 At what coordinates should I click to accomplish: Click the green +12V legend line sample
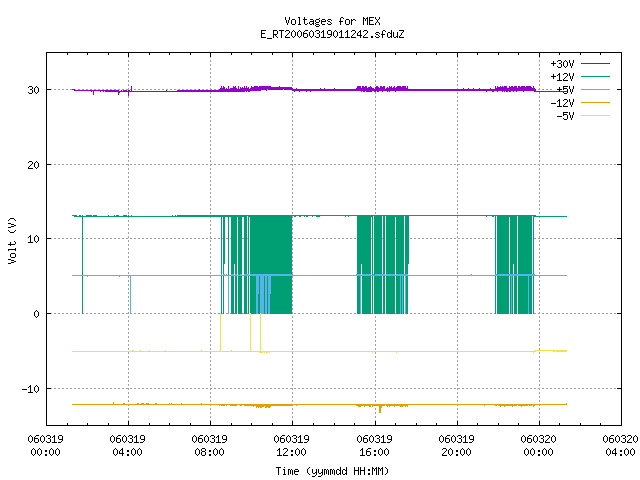[x=595, y=76]
